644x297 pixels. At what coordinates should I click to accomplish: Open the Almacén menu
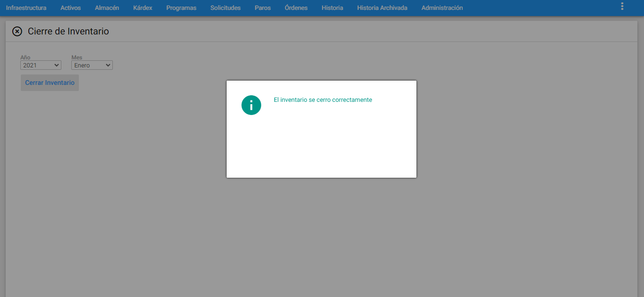pos(107,8)
